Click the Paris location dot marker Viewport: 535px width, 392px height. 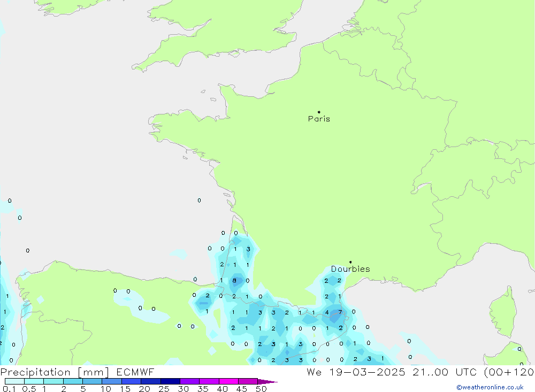(x=319, y=112)
